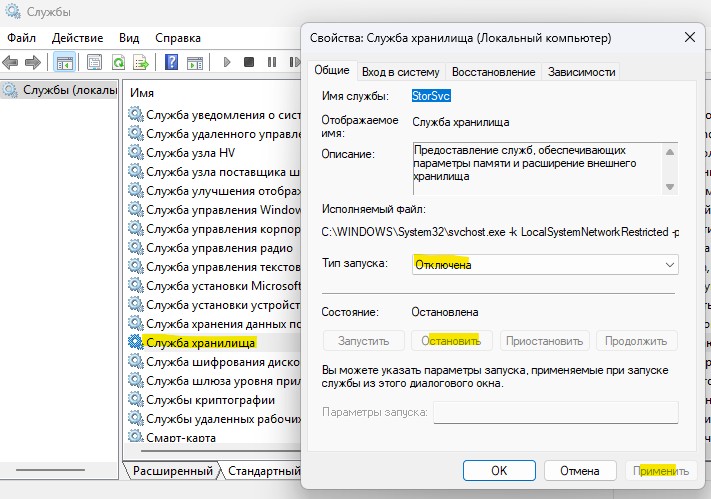Screen dimensions: 711x499
Task: Select Служба управления текстовым row
Action: pos(214,267)
